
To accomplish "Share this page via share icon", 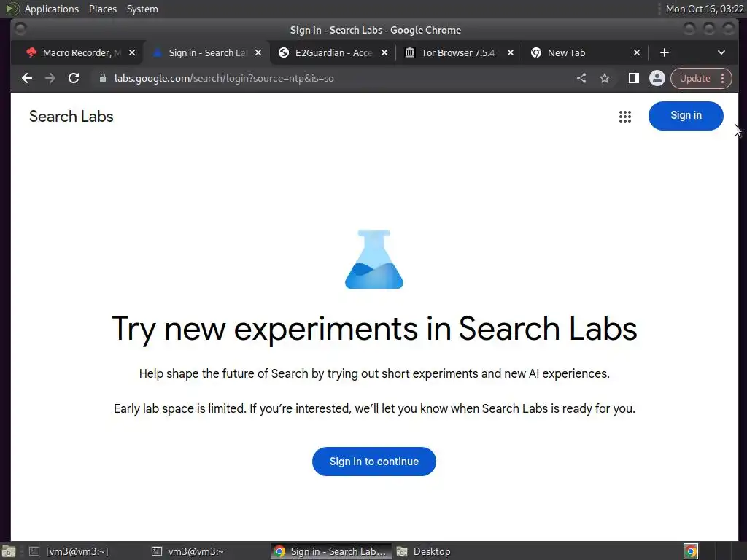I will [581, 78].
